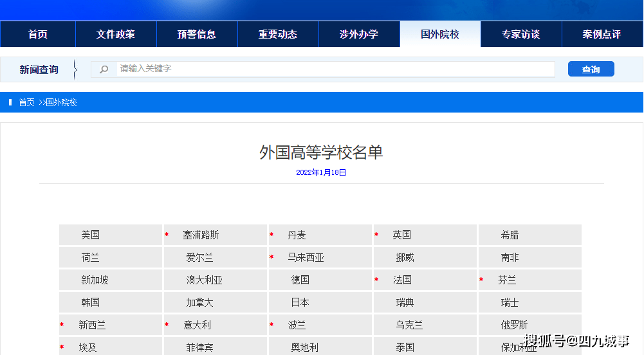Select 瑞典 in the country list
Viewport: 644px width, 355px height.
click(405, 302)
